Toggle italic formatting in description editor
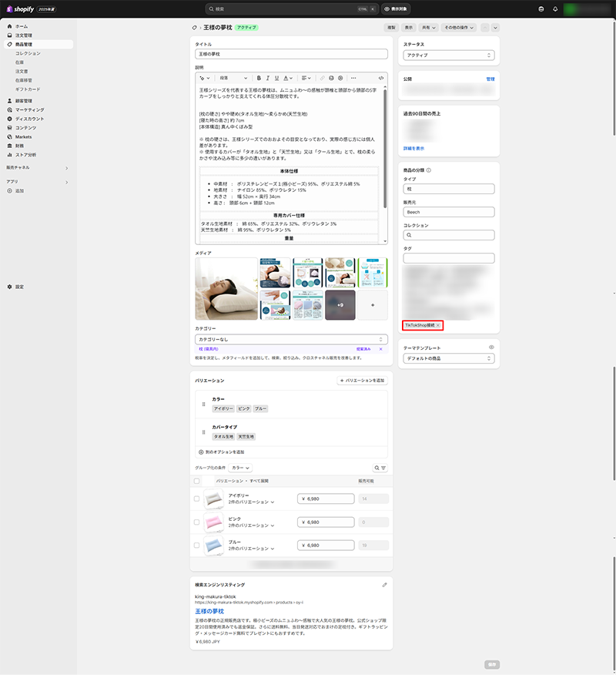This screenshot has width=616, height=675. coord(267,78)
